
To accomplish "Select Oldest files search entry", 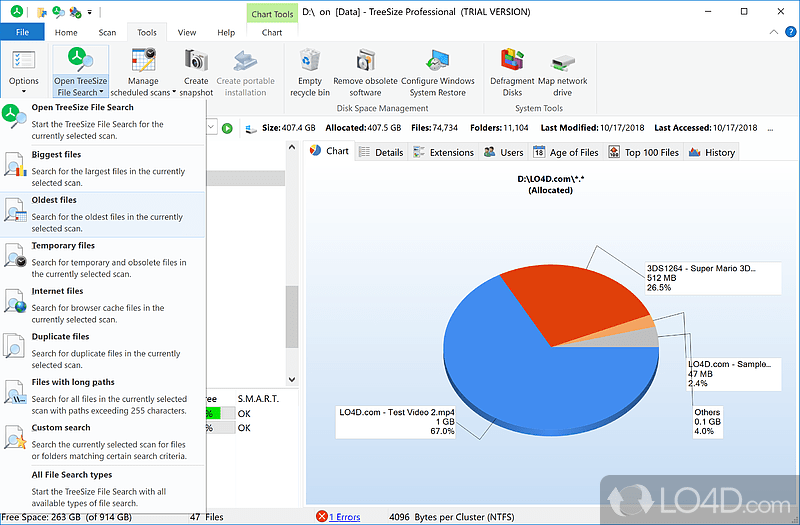I will coord(103,214).
